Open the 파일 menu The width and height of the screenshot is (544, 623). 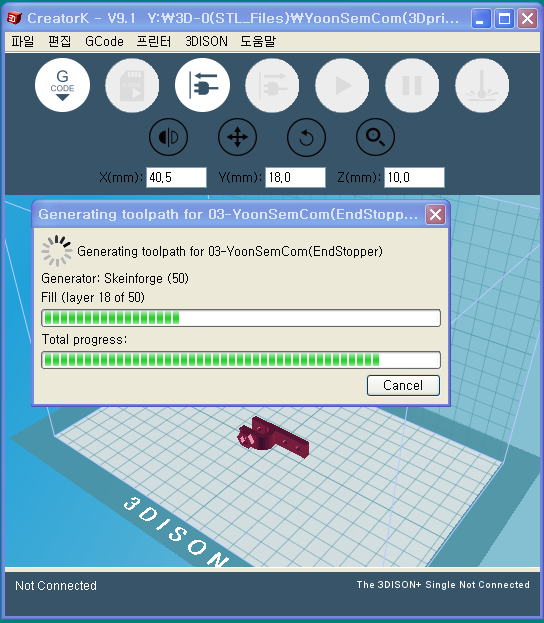[x=23, y=41]
